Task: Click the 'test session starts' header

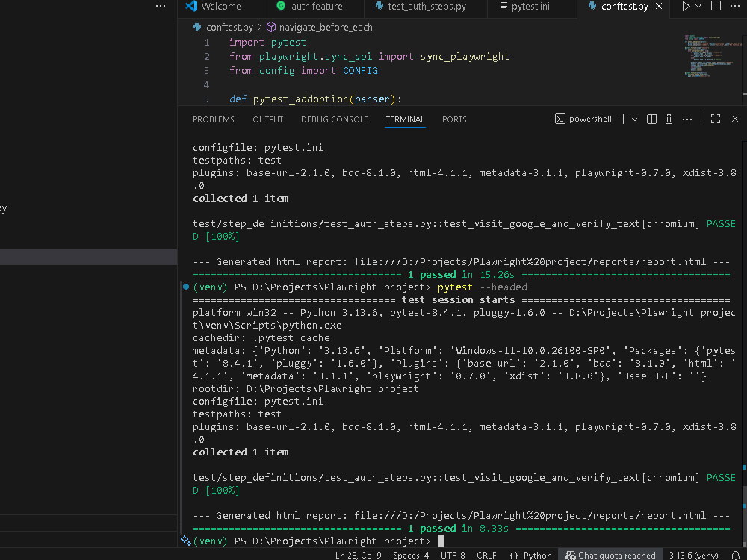Action: [458, 300]
